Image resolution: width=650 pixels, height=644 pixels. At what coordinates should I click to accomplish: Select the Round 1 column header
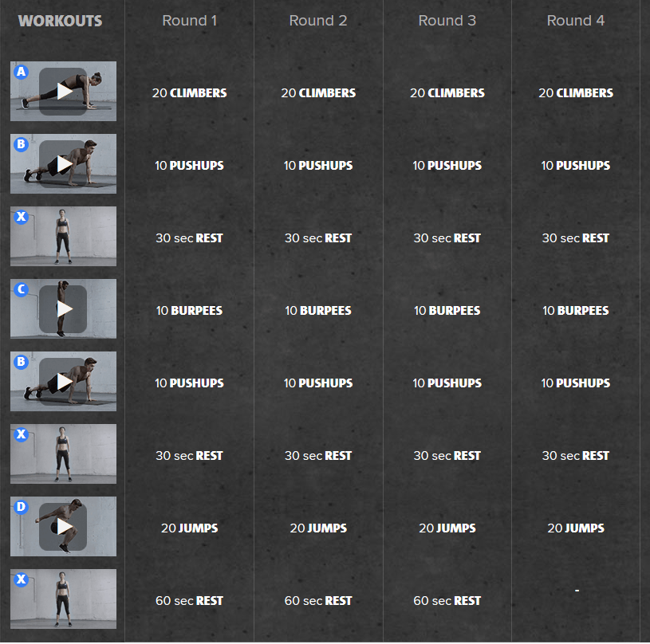[x=190, y=21]
